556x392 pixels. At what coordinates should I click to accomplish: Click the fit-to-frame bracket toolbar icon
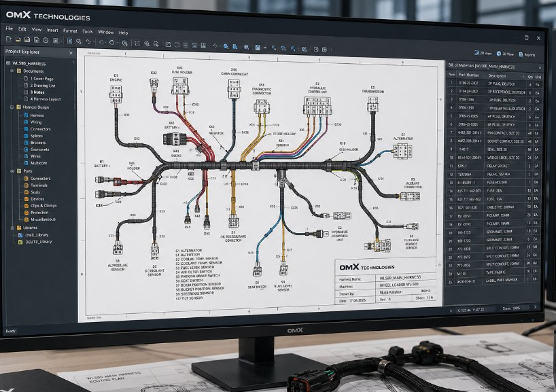tap(137, 43)
